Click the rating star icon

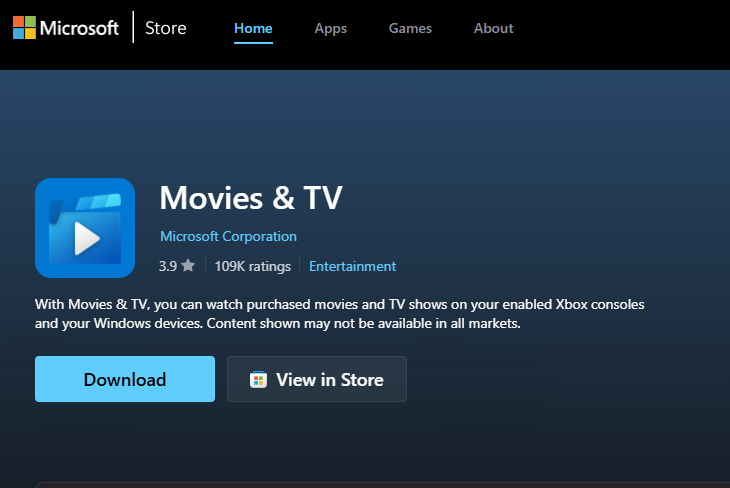[188, 266]
